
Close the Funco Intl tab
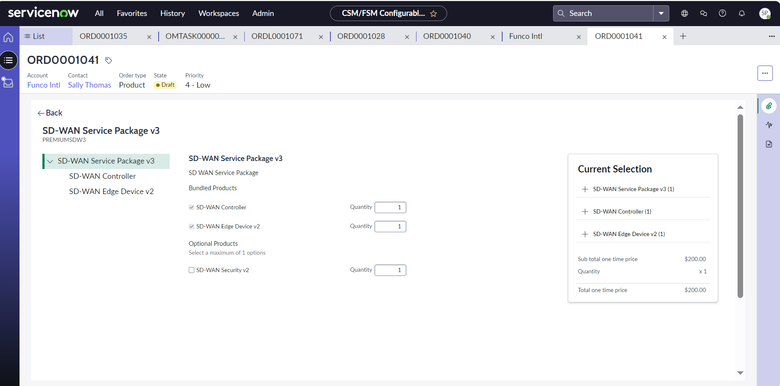pyautogui.click(x=579, y=37)
